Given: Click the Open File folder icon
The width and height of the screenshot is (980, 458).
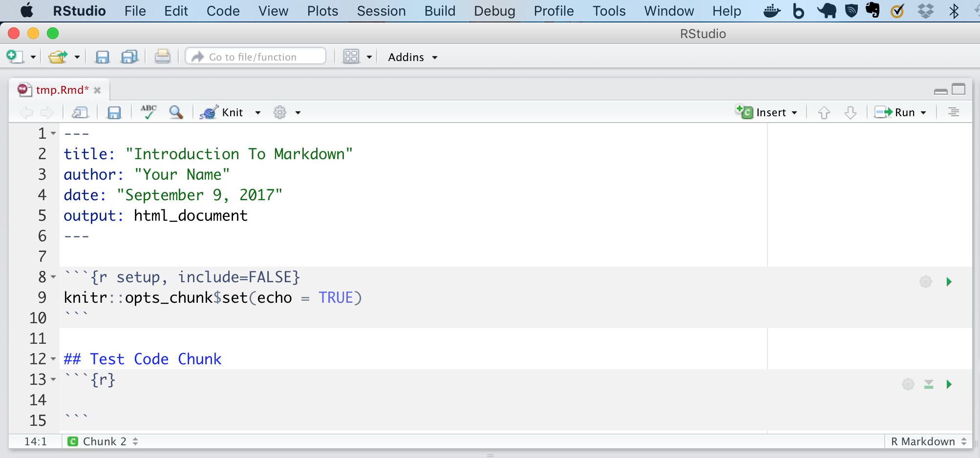Looking at the screenshot, I should coord(58,57).
